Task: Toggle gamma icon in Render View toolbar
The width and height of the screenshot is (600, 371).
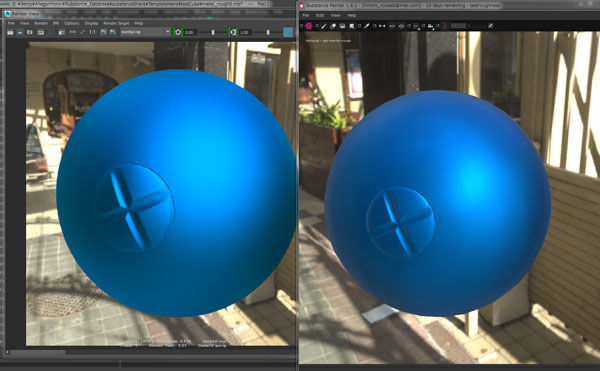Action: click(233, 33)
